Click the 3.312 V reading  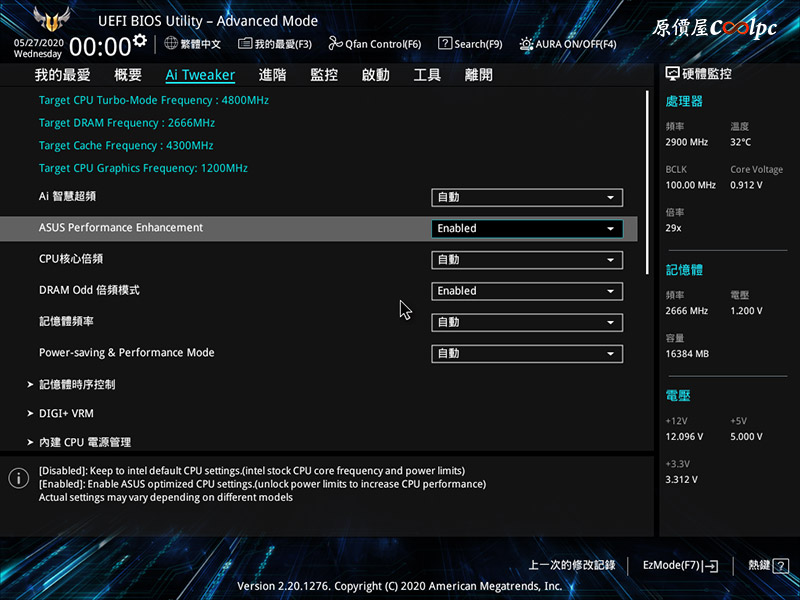click(x=681, y=480)
